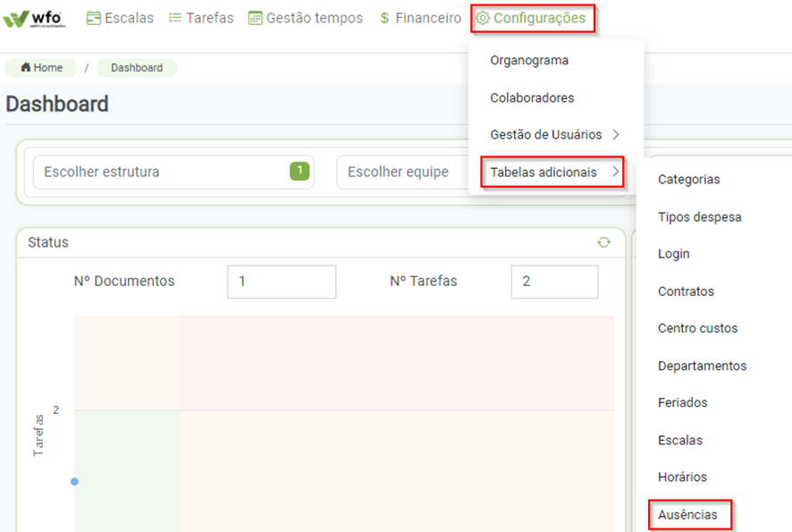This screenshot has height=532, width=792.
Task: Go to Home breadcrumb link
Action: [x=42, y=68]
